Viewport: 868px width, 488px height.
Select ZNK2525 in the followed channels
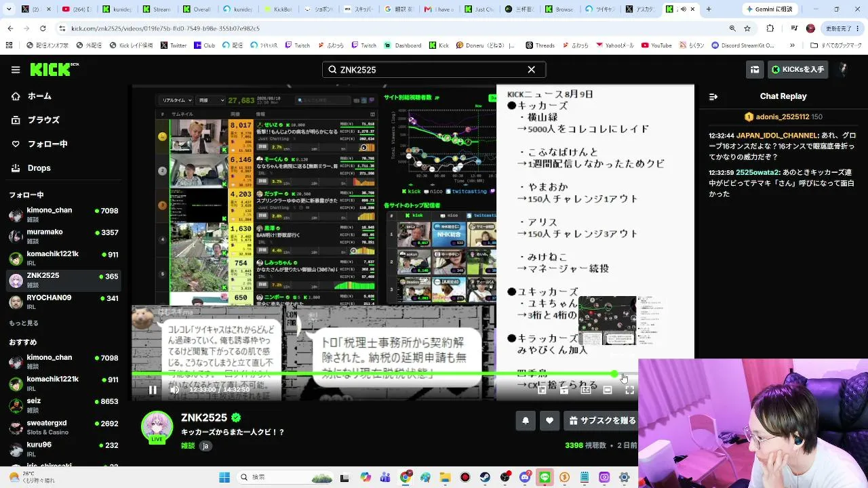[x=64, y=279]
